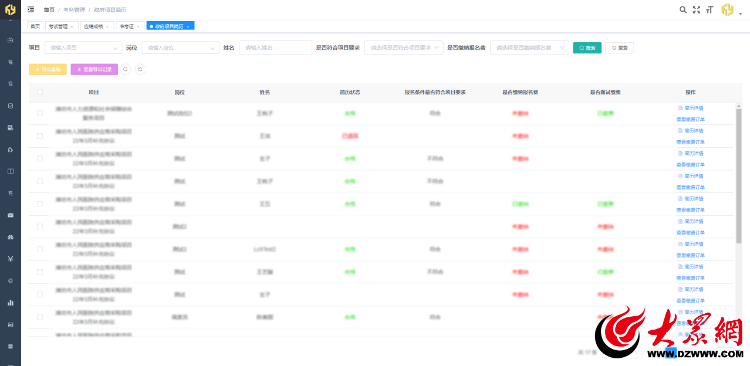Click the envelope mail icon in sidebar
This screenshot has height=366, width=750.
tap(11, 215)
